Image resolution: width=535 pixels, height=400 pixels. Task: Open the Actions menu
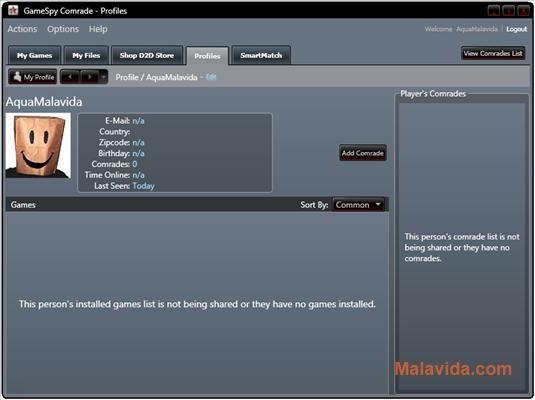pos(23,29)
